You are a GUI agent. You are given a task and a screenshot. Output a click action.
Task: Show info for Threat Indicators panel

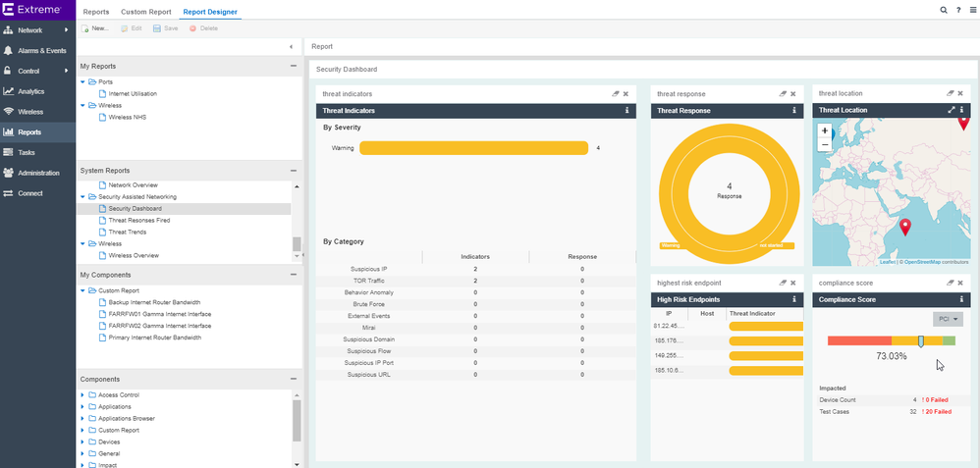pos(626,111)
